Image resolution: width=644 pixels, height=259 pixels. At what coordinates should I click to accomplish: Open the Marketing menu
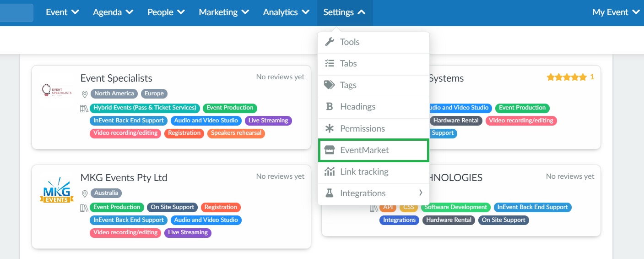point(224,12)
